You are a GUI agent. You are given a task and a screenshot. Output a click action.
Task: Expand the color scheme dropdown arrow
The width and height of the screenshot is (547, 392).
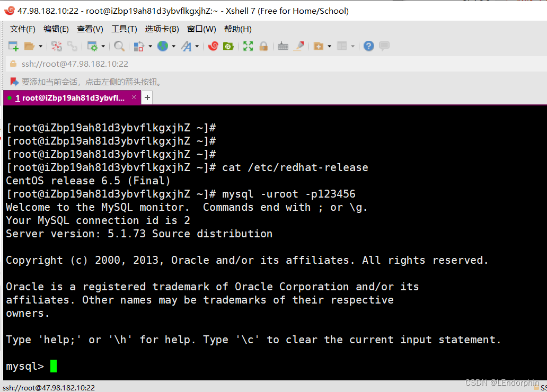[151, 46]
